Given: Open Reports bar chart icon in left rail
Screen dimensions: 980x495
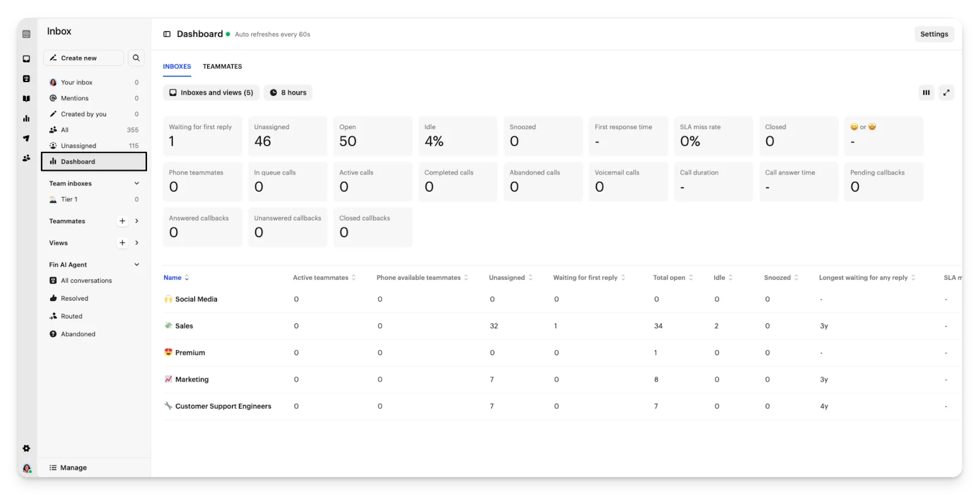Looking at the screenshot, I should (26, 118).
